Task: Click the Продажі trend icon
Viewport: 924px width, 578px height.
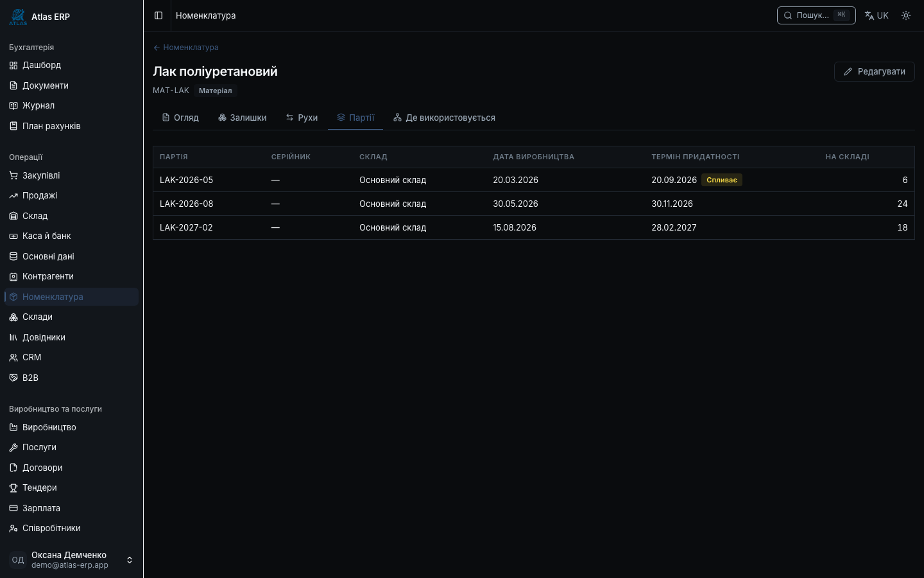Action: tap(13, 196)
